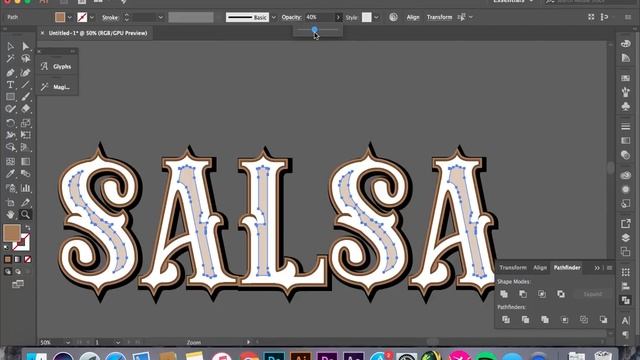The image size is (640, 360).
Task: Open the Basic brush definition dropdown
Action: [x=273, y=18]
